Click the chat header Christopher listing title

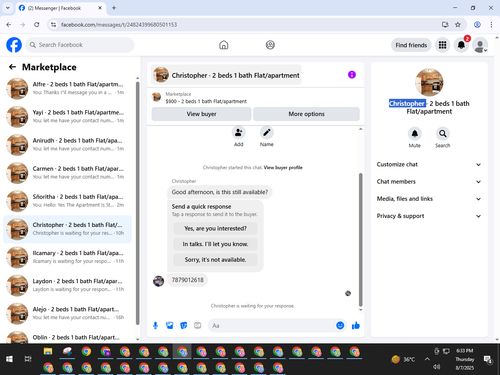(x=226, y=75)
